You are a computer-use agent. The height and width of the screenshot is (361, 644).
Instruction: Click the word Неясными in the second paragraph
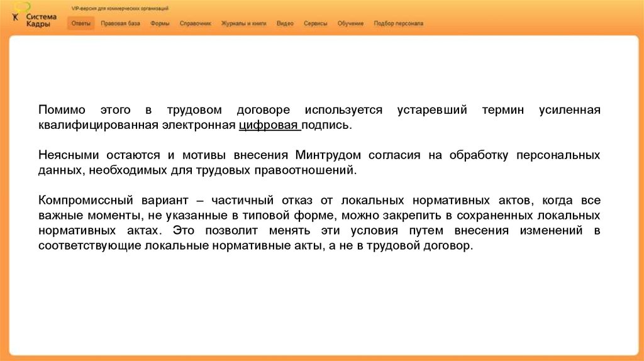[65, 155]
